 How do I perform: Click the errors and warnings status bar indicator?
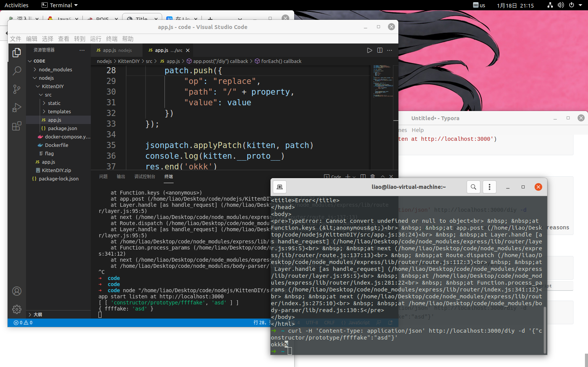(x=23, y=323)
